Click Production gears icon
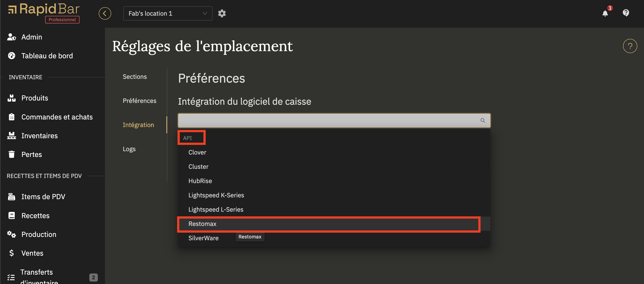The image size is (644, 284). [12, 234]
